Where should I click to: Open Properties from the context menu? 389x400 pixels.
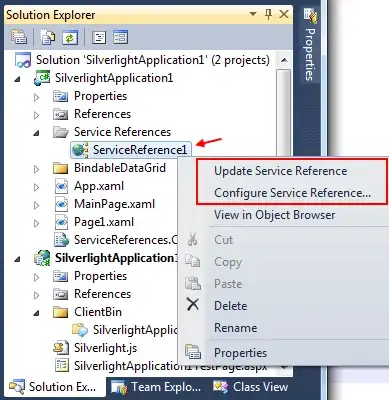[240, 353]
